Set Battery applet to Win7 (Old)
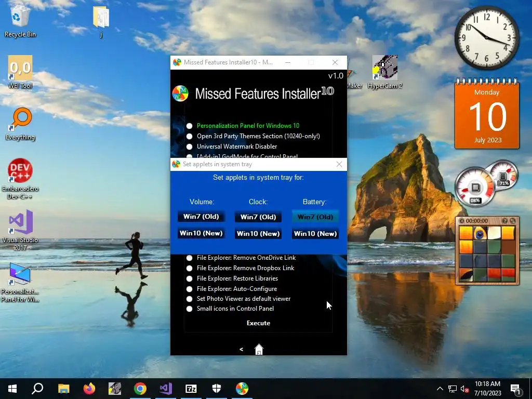This screenshot has width=532, height=399. point(315,217)
